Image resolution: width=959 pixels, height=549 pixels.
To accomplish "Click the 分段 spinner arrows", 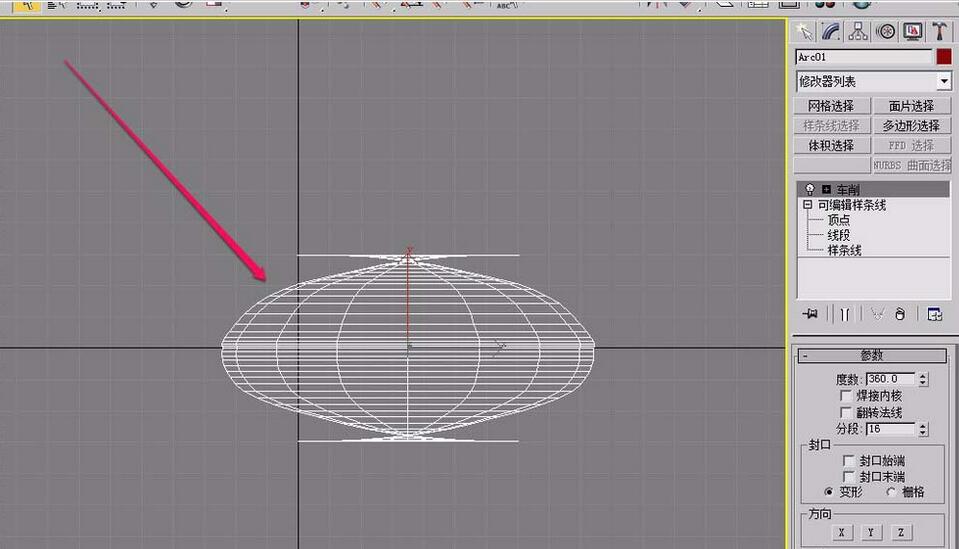I will tap(923, 429).
